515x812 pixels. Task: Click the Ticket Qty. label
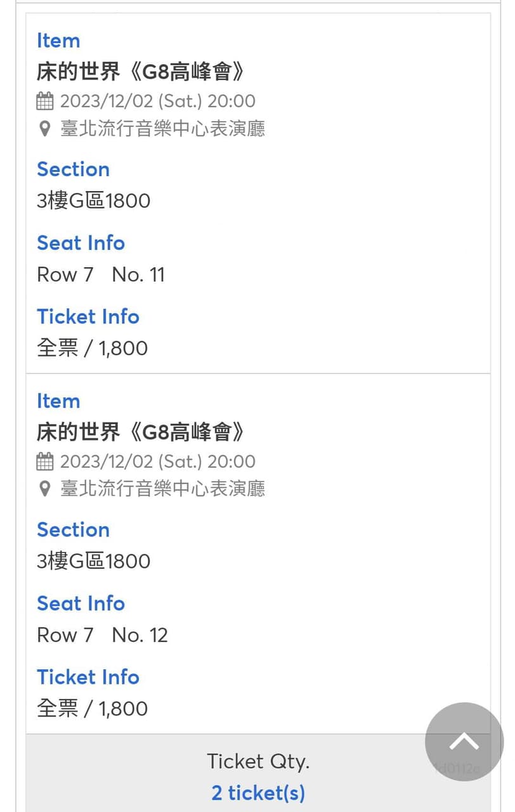(258, 761)
